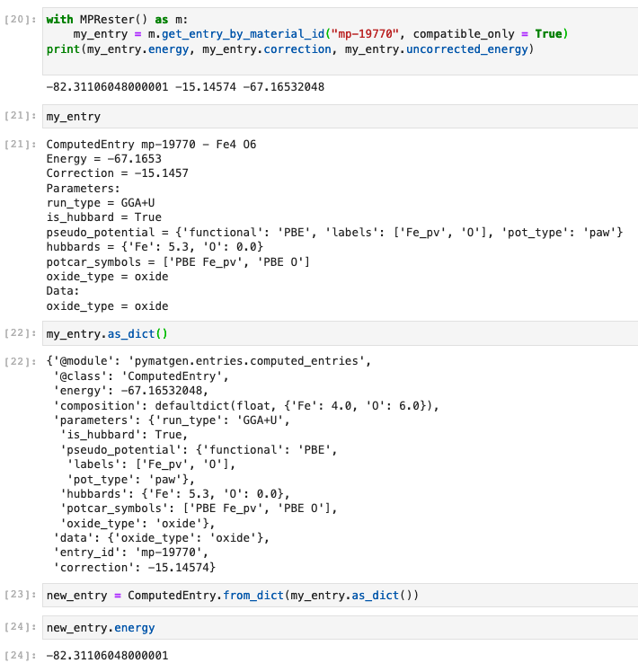Click the 'pseudo_potential =' output line in cell 21
The width and height of the screenshot is (638, 672).
pyautogui.click(x=334, y=233)
